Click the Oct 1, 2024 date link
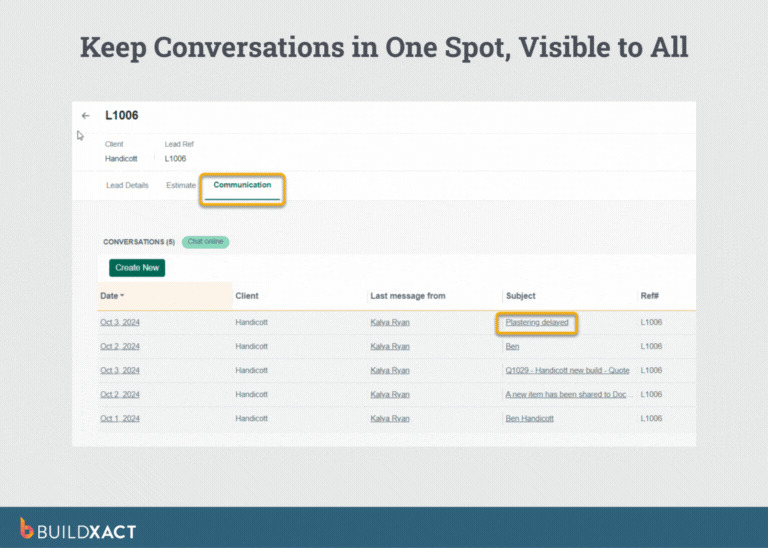The image size is (768, 548). click(x=120, y=418)
